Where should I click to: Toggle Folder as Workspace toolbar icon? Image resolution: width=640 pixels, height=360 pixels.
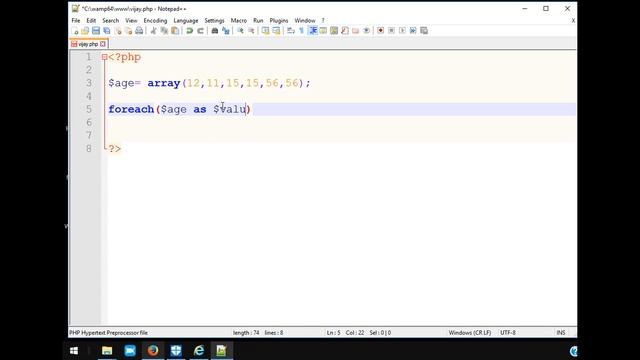(356, 31)
